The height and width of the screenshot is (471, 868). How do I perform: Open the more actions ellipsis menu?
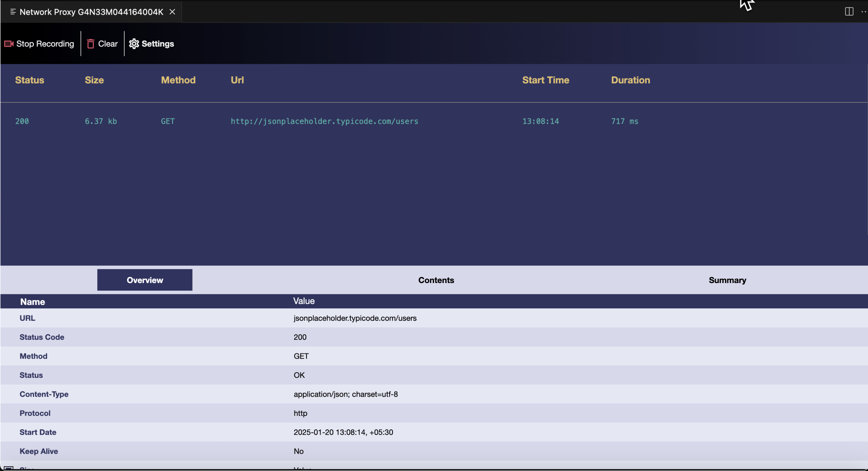coord(863,12)
